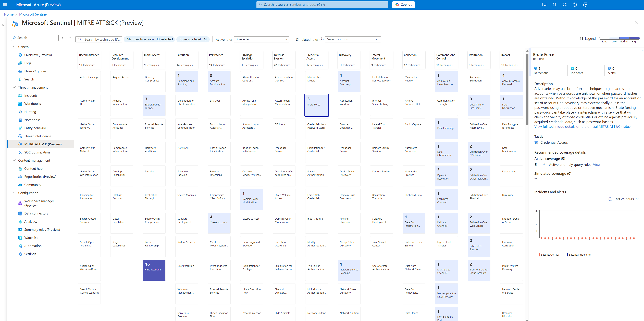Expand the Coverage Level All dropdown
This screenshot has height=321, width=644.
[193, 39]
